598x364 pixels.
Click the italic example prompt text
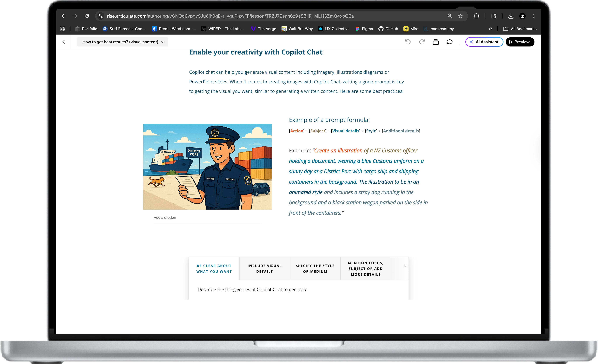point(358,182)
